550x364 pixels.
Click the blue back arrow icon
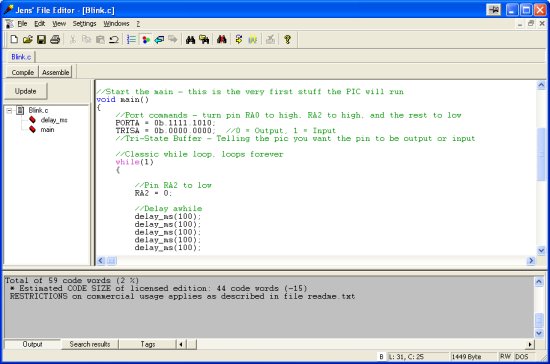(x=159, y=39)
